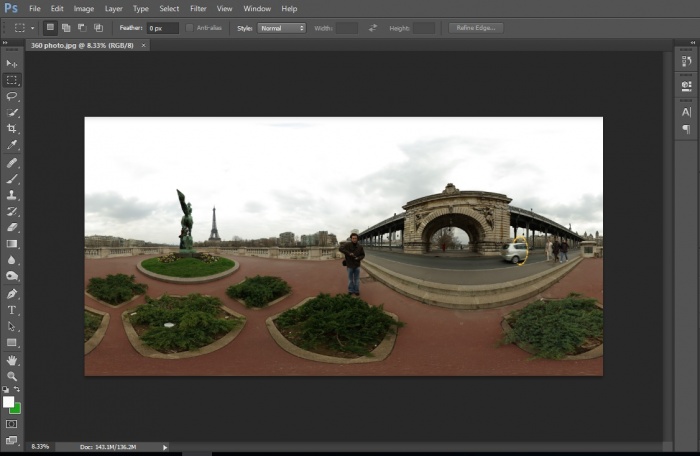Expand the status bar info arrow
700x456 pixels.
click(165, 447)
